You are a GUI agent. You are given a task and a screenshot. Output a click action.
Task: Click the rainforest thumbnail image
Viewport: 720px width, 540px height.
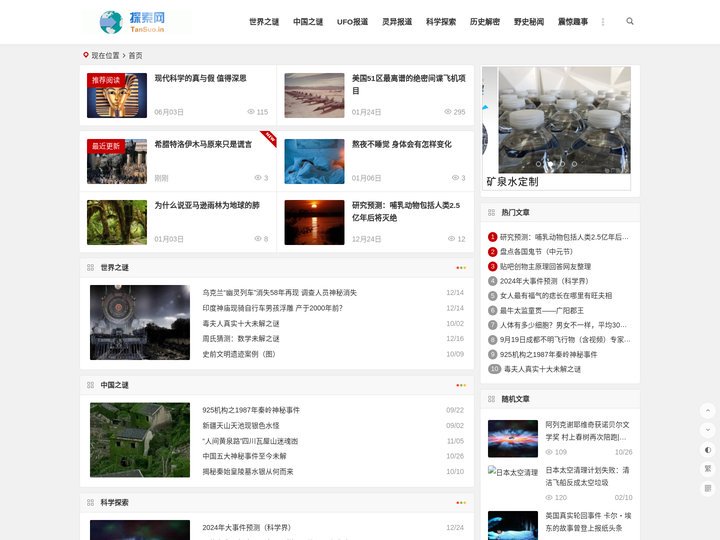pos(117,222)
